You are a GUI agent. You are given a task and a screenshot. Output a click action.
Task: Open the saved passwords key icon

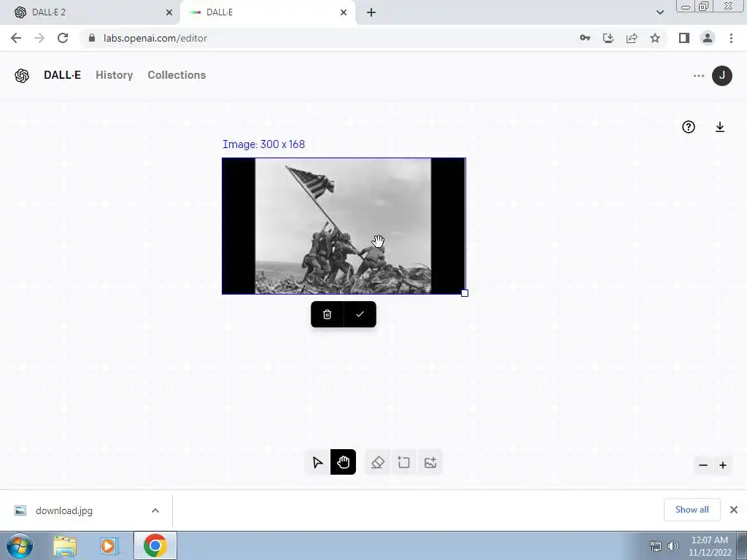point(585,38)
